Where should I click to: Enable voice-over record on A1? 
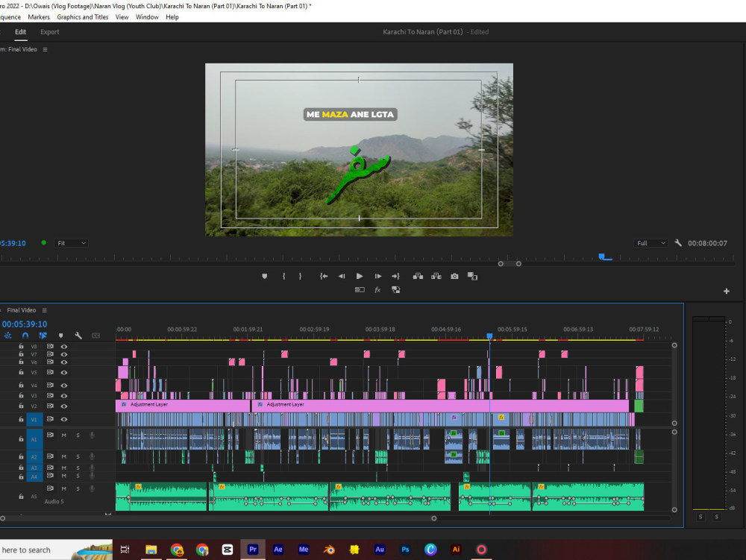click(x=92, y=435)
